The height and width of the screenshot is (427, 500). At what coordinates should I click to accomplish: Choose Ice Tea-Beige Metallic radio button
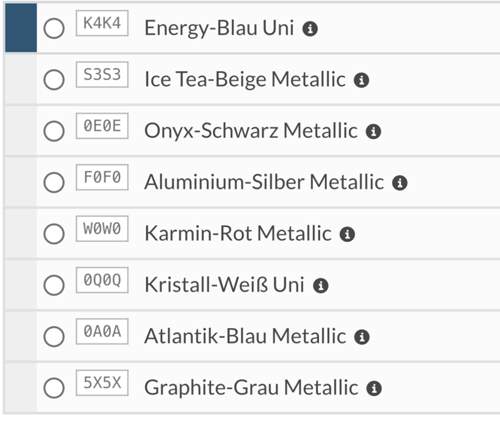tap(54, 80)
